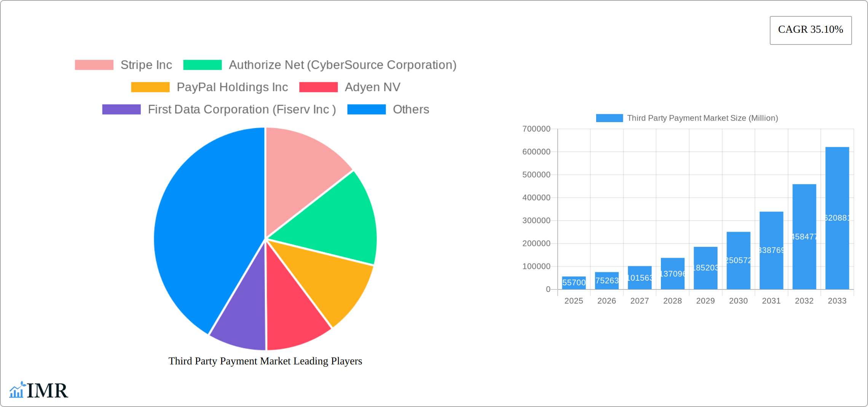
Task: Click the First Data Corporation purple swatch
Action: tap(121, 110)
